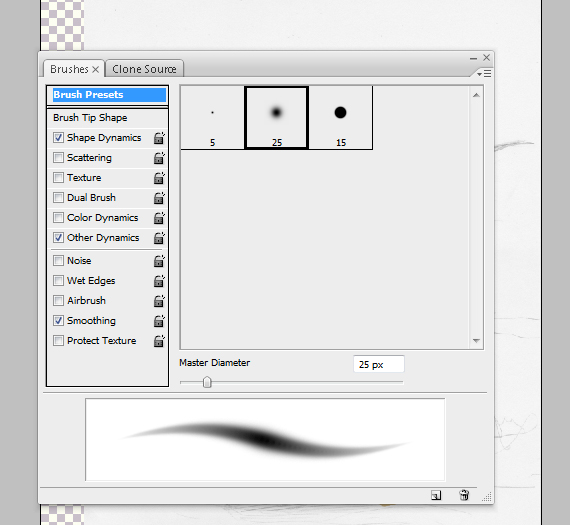Toggle lock icon for Scattering
This screenshot has height=525, width=570.
159,158
